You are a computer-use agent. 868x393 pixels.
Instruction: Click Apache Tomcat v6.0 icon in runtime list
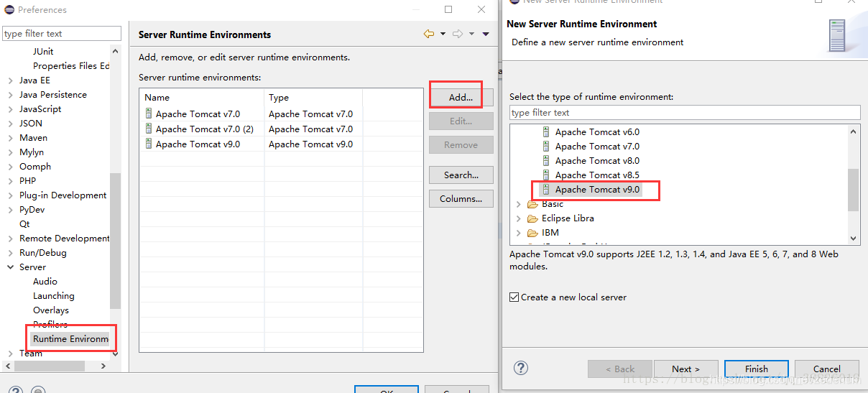click(x=546, y=131)
